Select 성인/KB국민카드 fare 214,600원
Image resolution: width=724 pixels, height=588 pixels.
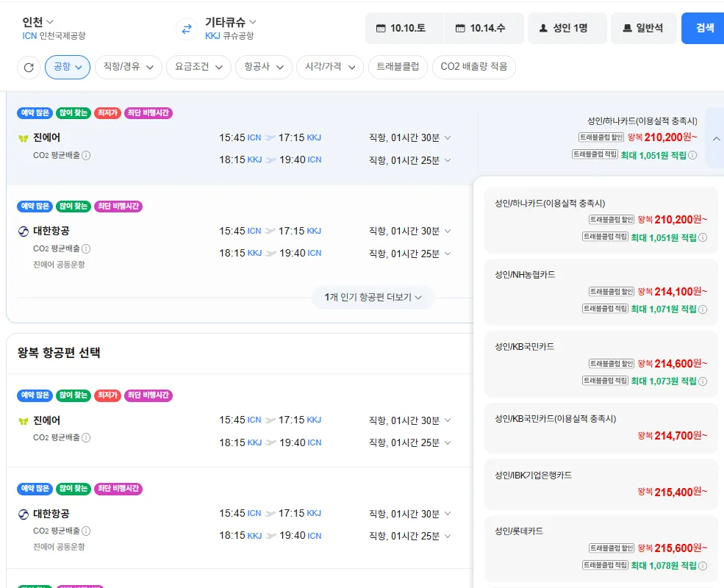pyautogui.click(x=601, y=364)
